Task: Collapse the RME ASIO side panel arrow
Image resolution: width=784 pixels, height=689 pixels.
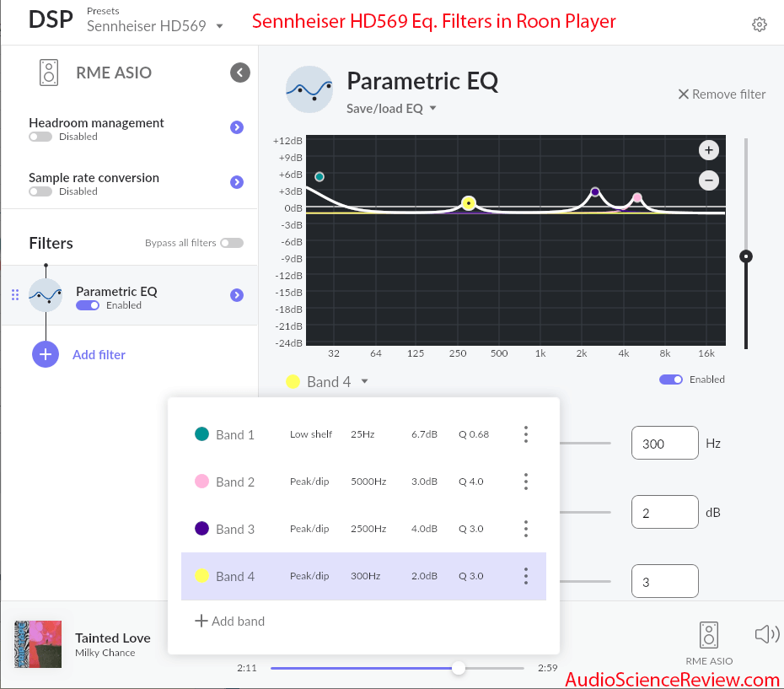Action: click(240, 73)
